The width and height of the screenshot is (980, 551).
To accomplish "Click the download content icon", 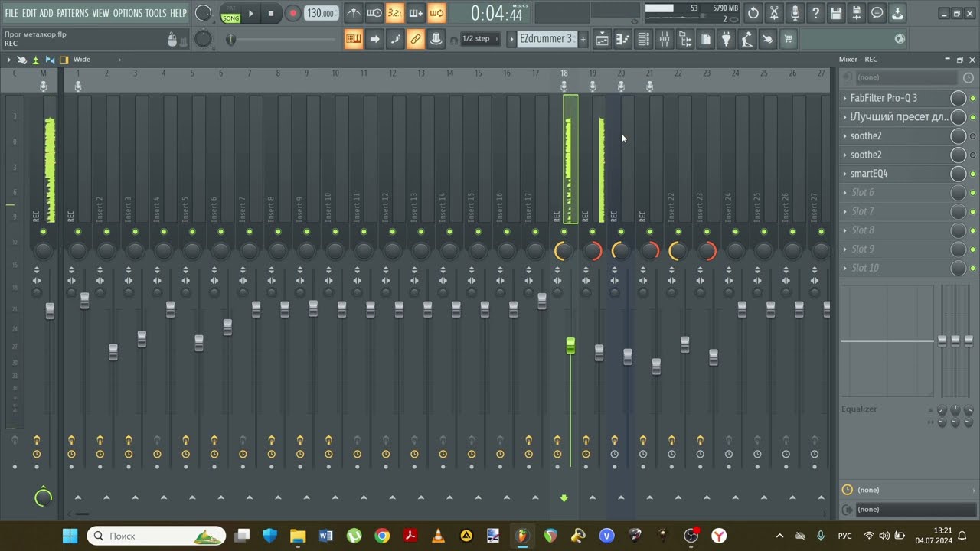I will pyautogui.click(x=897, y=13).
